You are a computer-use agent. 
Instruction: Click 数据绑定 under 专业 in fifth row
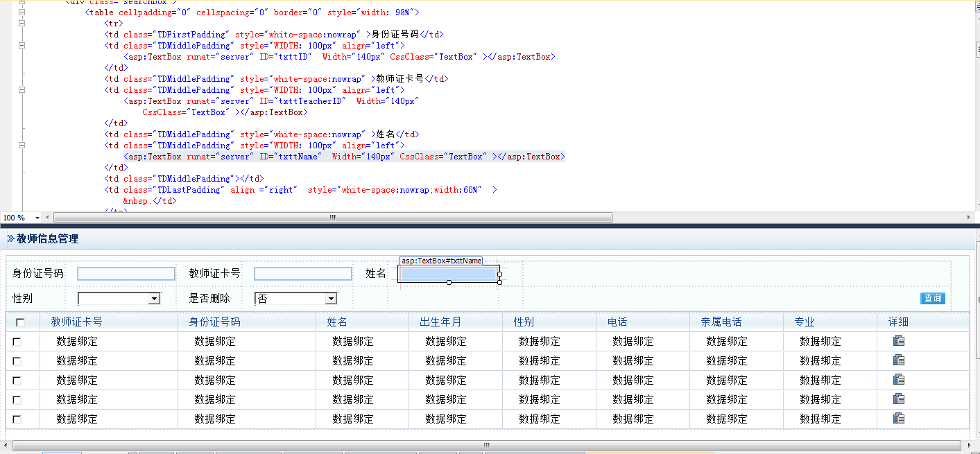click(820, 419)
